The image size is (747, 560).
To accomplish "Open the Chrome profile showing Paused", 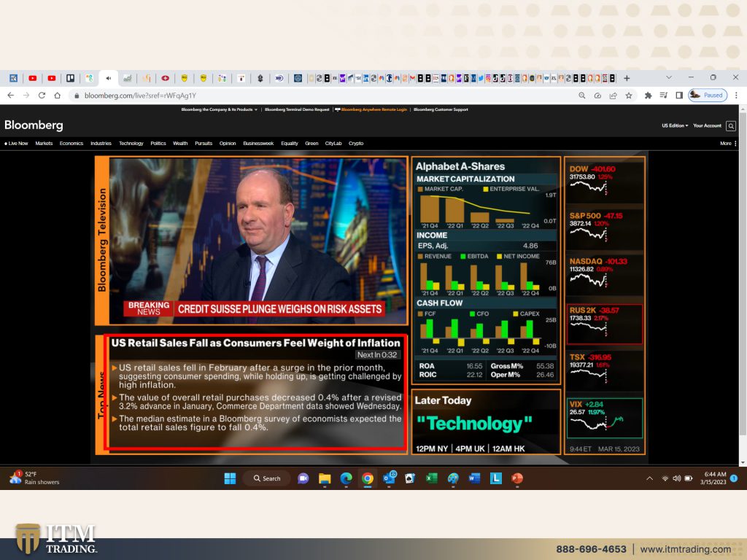I will (708, 96).
